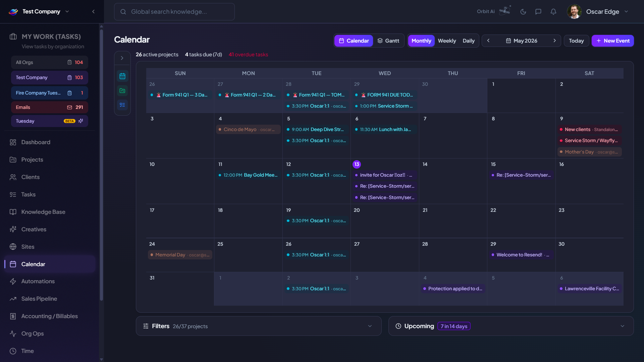Create a New Event

612,41
